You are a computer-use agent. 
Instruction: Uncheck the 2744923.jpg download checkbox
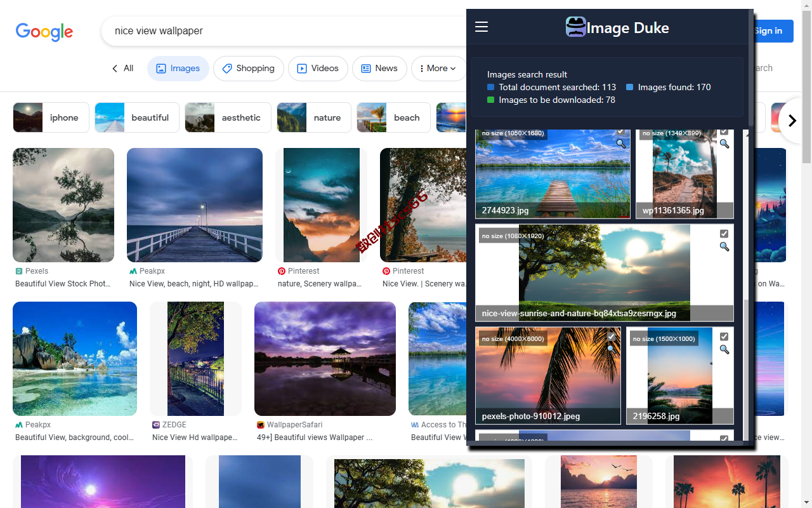[x=621, y=131]
